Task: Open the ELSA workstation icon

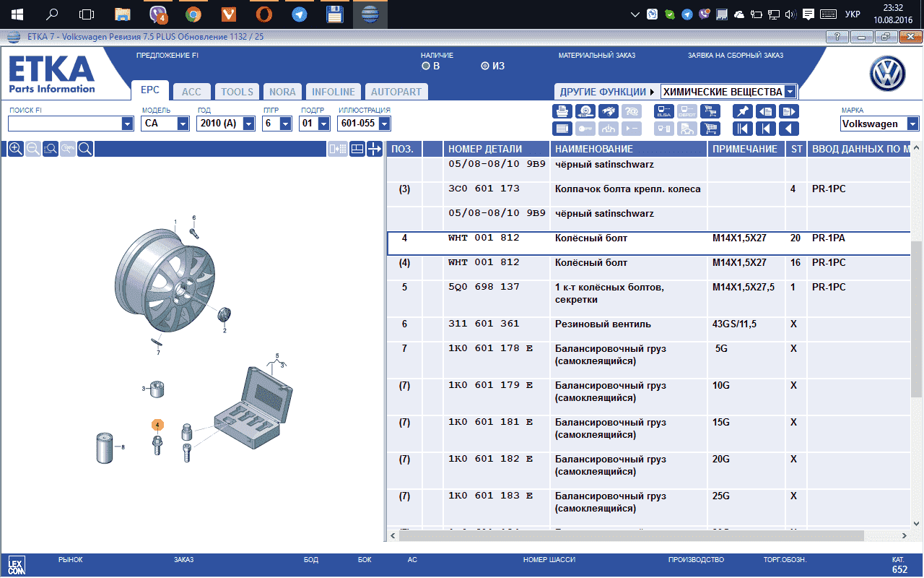Action: (664, 111)
